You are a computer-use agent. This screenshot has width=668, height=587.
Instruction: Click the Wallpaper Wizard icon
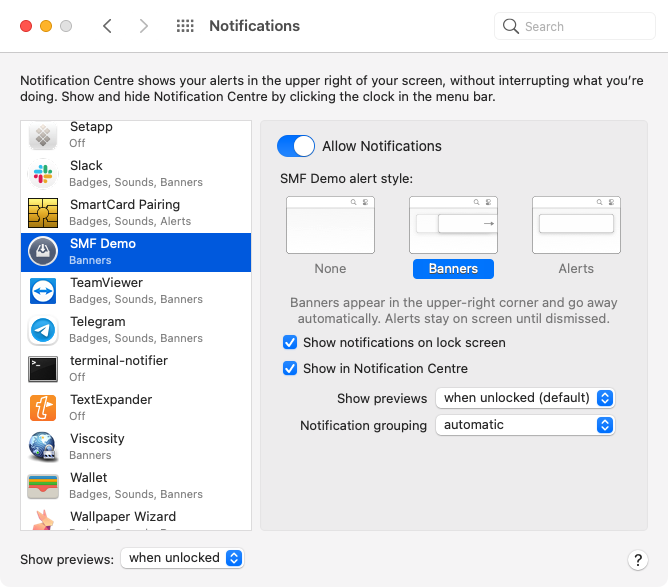pos(43,520)
